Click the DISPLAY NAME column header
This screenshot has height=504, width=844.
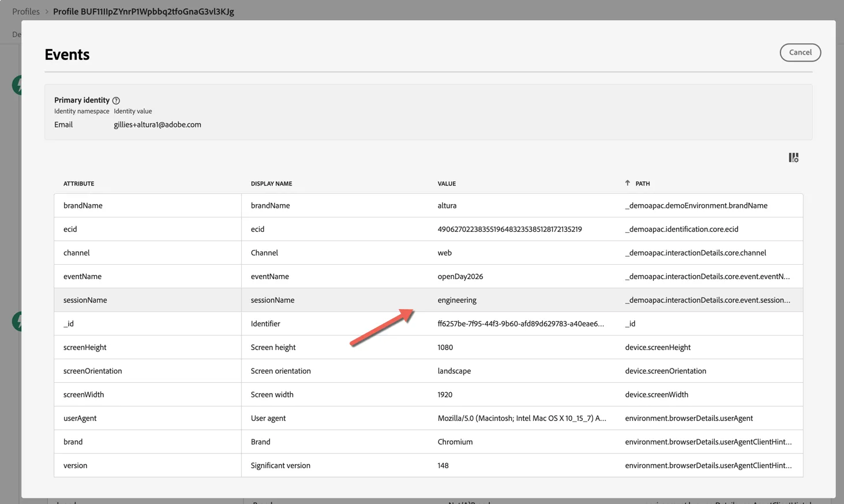(x=271, y=183)
